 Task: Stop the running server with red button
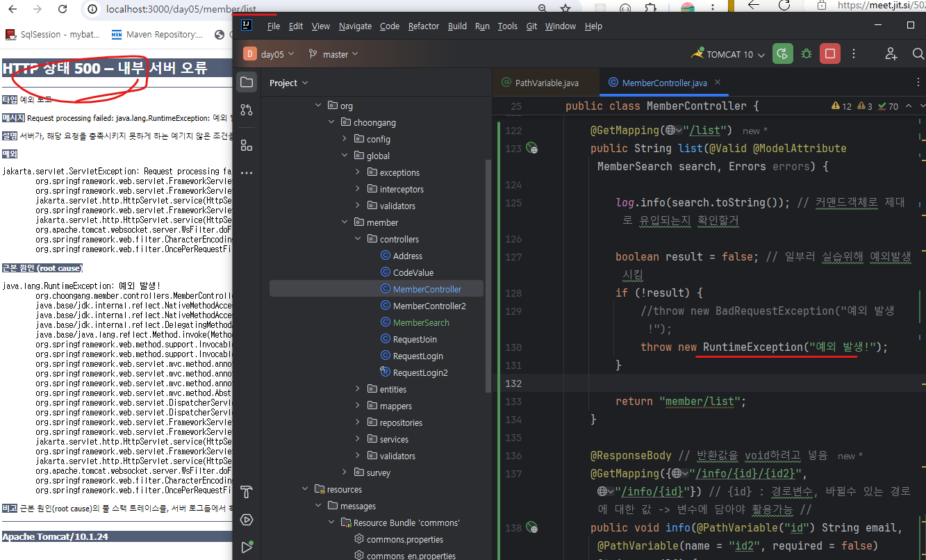pos(829,53)
